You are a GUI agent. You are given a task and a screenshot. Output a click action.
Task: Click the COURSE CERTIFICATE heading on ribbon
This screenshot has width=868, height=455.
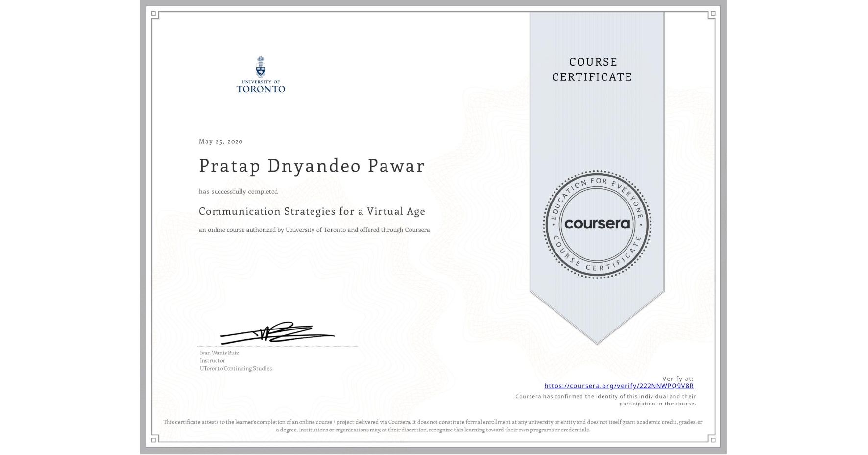pyautogui.click(x=592, y=69)
